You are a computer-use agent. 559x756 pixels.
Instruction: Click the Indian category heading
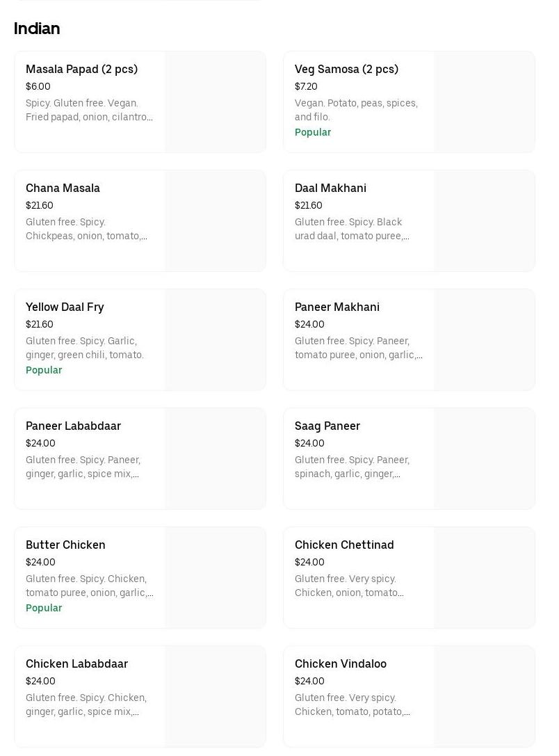[37, 29]
